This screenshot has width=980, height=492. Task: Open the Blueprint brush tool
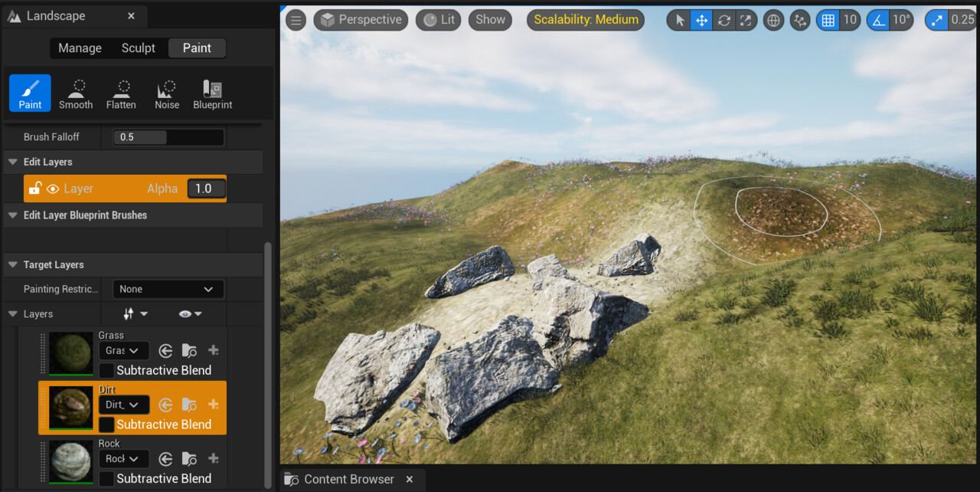click(212, 93)
